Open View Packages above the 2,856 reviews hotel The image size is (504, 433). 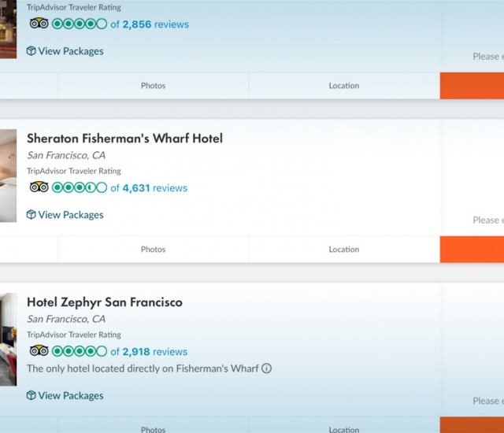tap(65, 51)
